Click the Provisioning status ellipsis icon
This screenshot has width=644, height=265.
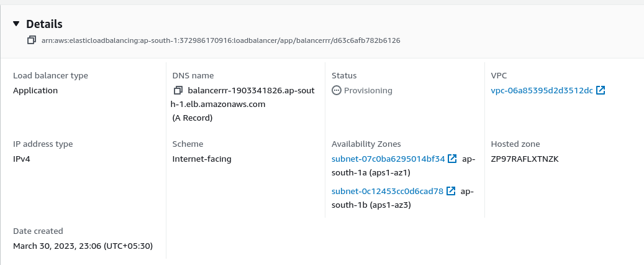point(337,91)
